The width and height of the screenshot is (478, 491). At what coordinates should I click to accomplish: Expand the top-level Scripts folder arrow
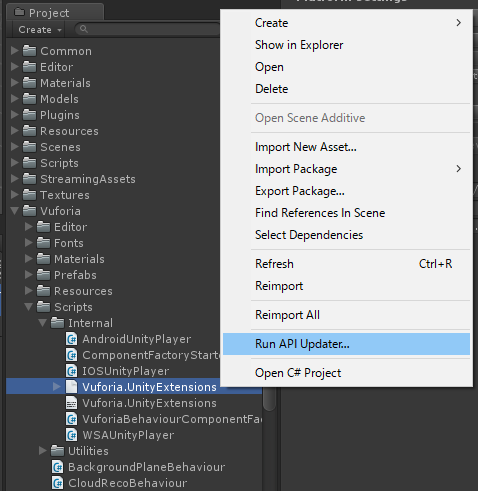tap(14, 163)
